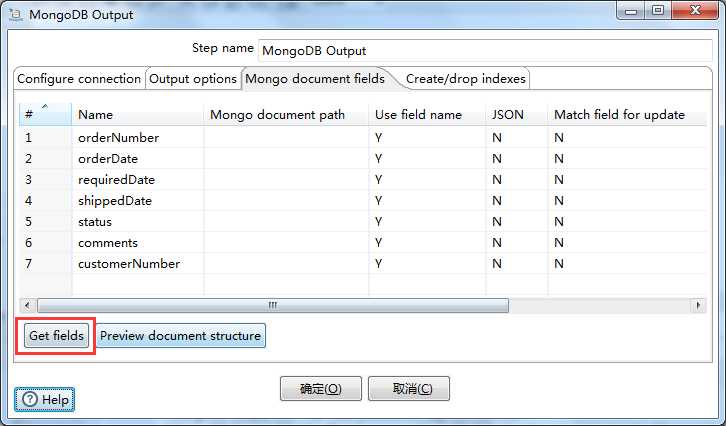Viewport: 726px width, 426px height.
Task: Click the Get fields button
Action: [56, 336]
